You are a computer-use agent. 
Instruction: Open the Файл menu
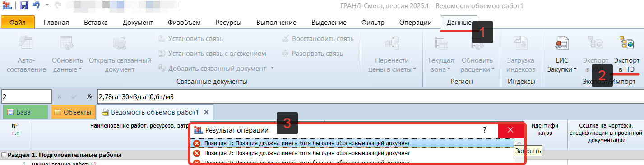click(x=18, y=23)
